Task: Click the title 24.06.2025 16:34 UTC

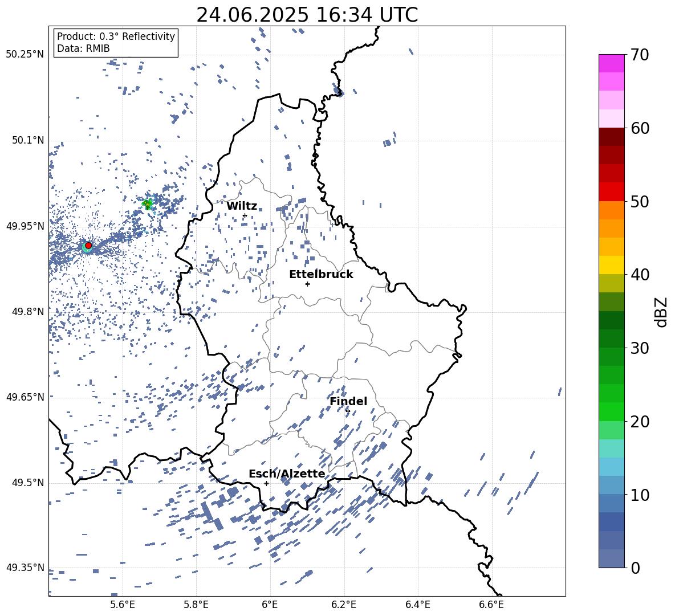Action: pos(307,15)
